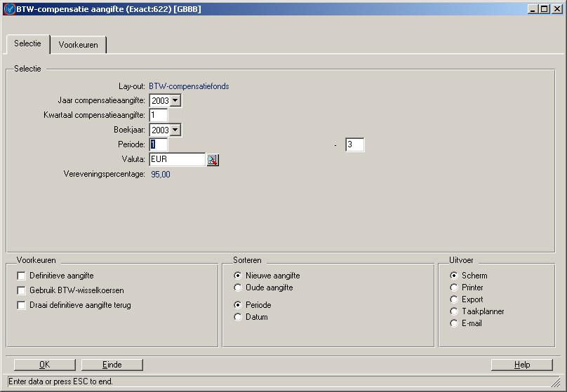
Task: Expand Jaar compensatieaangifte dropdown
Action: (x=175, y=100)
